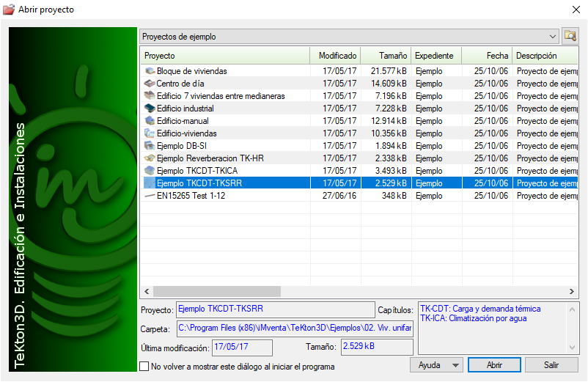The height and width of the screenshot is (382, 588).
Task: Click size cell '12.914 kB'
Action: click(389, 121)
